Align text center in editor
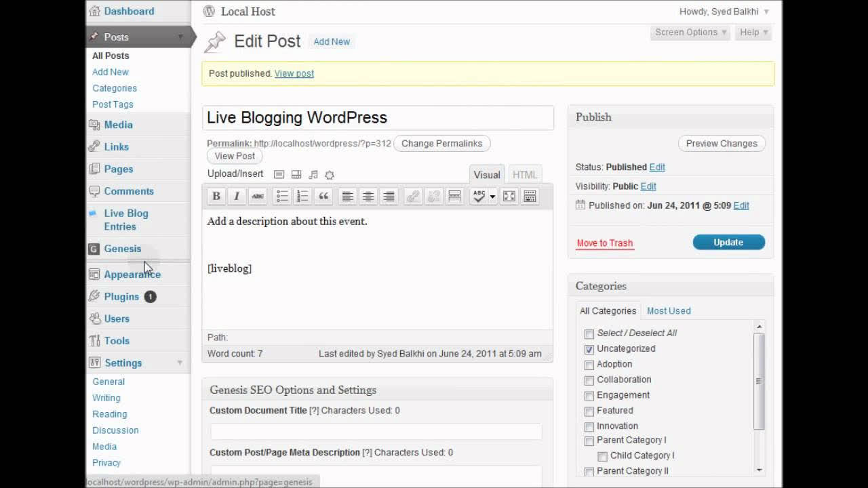The height and width of the screenshot is (488, 868). coord(368,197)
